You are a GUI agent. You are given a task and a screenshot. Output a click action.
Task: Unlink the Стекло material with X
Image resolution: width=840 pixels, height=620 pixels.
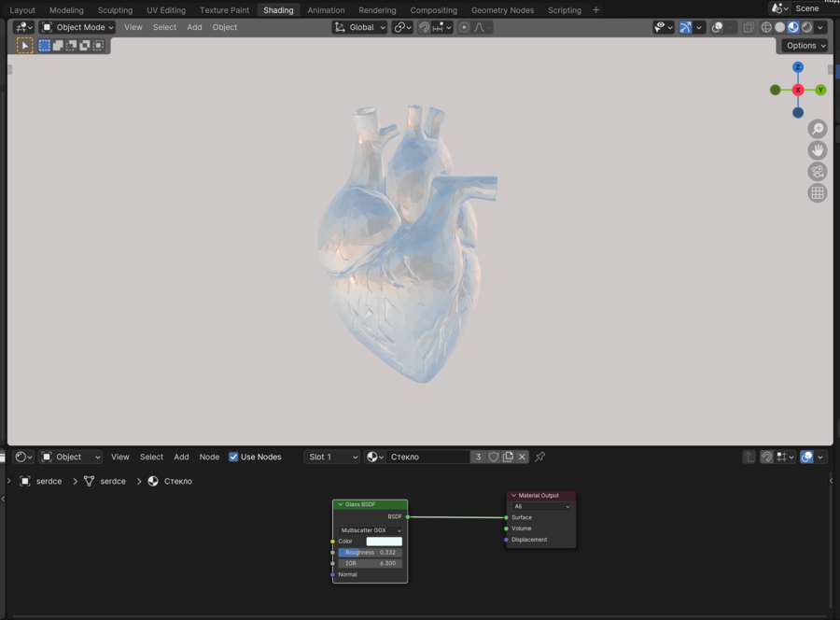tap(523, 457)
